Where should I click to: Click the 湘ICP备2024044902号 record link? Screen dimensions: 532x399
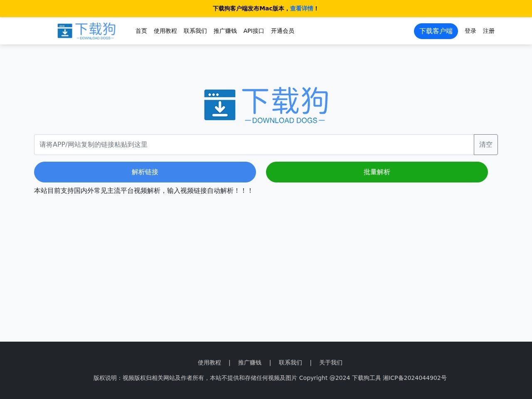pos(416,378)
